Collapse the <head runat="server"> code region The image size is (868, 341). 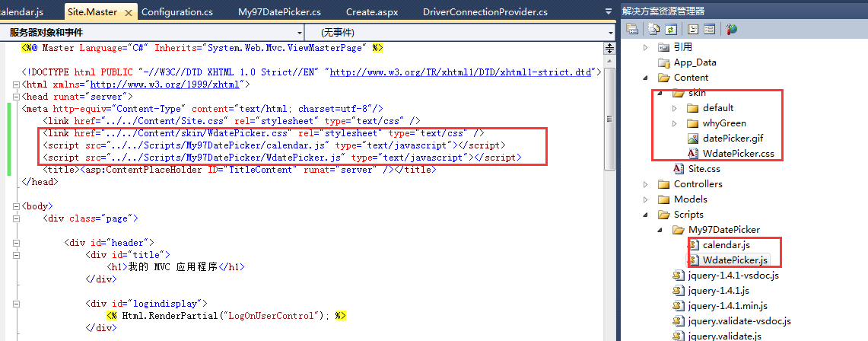[15, 97]
